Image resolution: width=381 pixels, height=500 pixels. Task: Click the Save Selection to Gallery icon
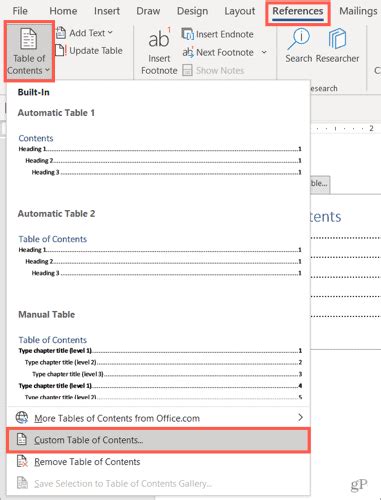tap(22, 483)
